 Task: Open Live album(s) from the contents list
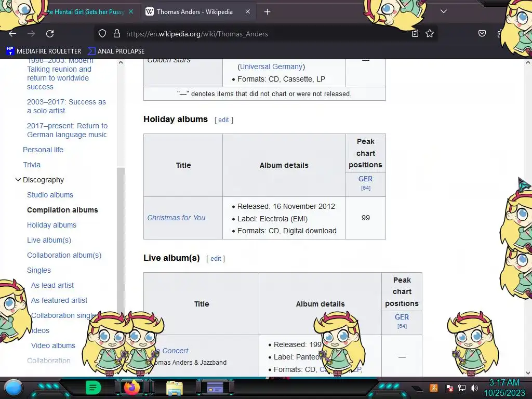coord(49,240)
